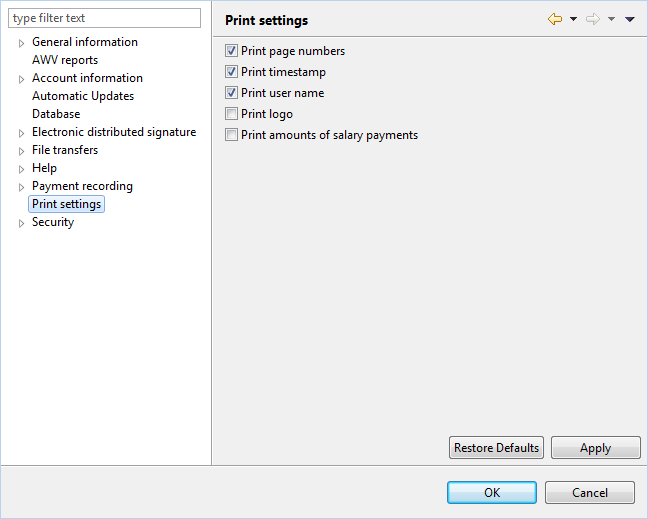
Task: Expand the General information tree node
Action: click(x=21, y=43)
